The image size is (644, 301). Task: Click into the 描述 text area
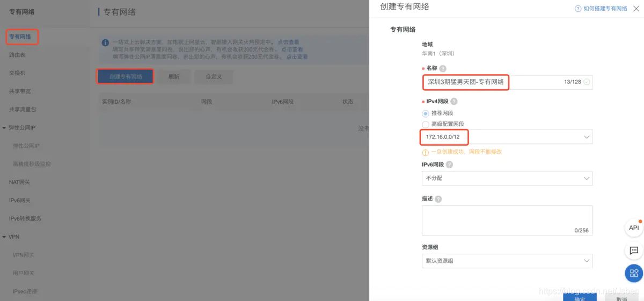tap(507, 220)
